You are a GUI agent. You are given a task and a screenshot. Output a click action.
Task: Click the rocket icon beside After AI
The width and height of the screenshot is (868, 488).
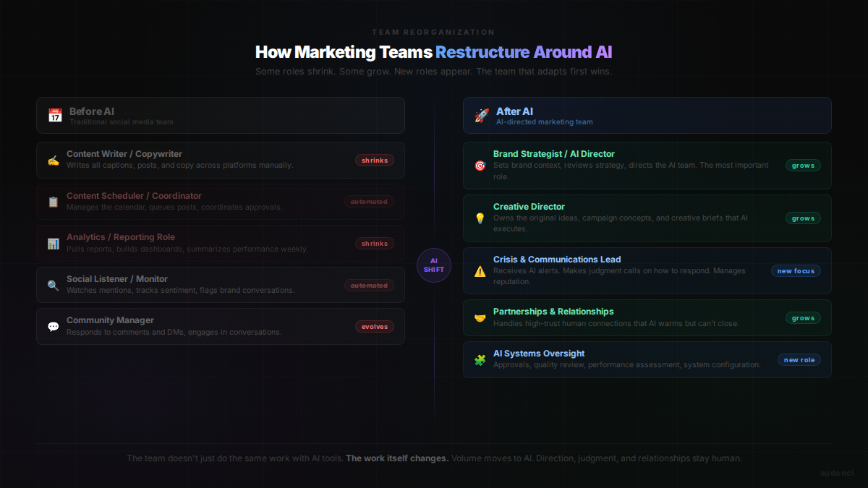(482, 116)
